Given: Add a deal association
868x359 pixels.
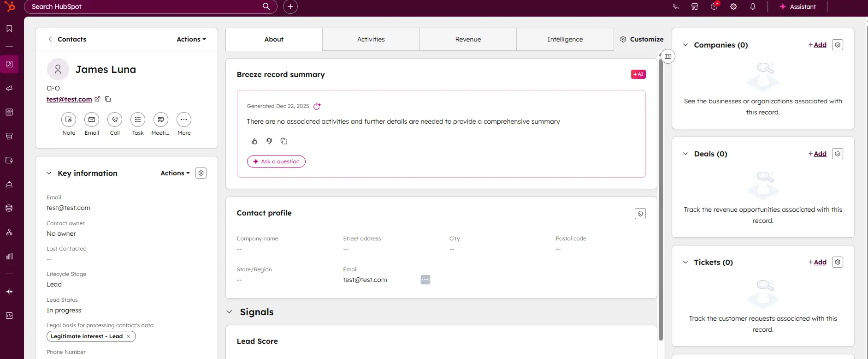Looking at the screenshot, I should point(817,154).
